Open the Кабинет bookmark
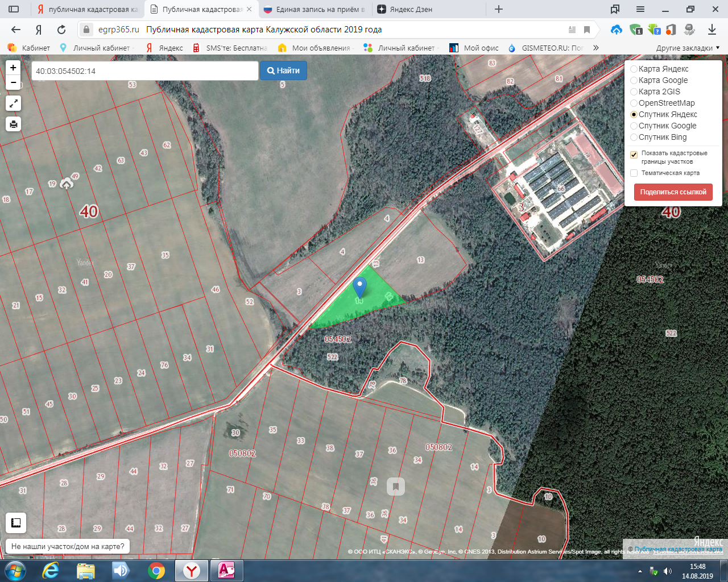Viewport: 728px width, 582px height. (x=29, y=48)
